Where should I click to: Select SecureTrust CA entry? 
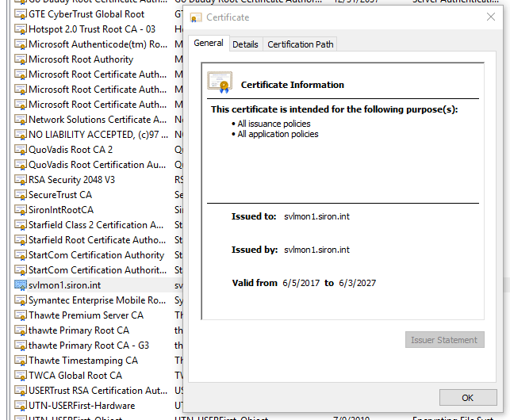pos(60,195)
